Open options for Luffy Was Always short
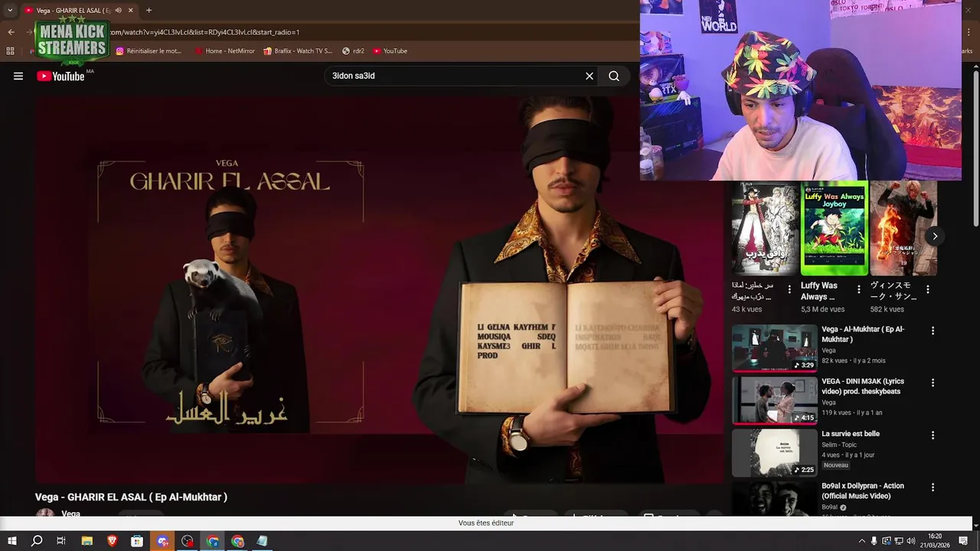The height and width of the screenshot is (551, 980). pos(859,290)
